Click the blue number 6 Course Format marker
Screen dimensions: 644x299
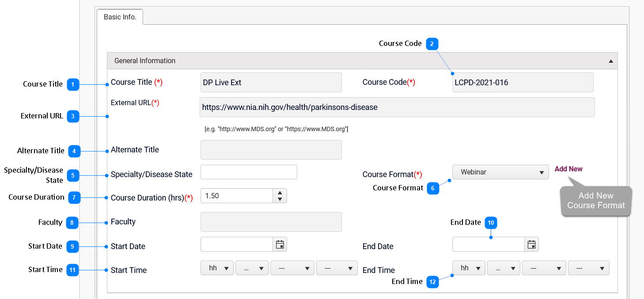click(433, 188)
